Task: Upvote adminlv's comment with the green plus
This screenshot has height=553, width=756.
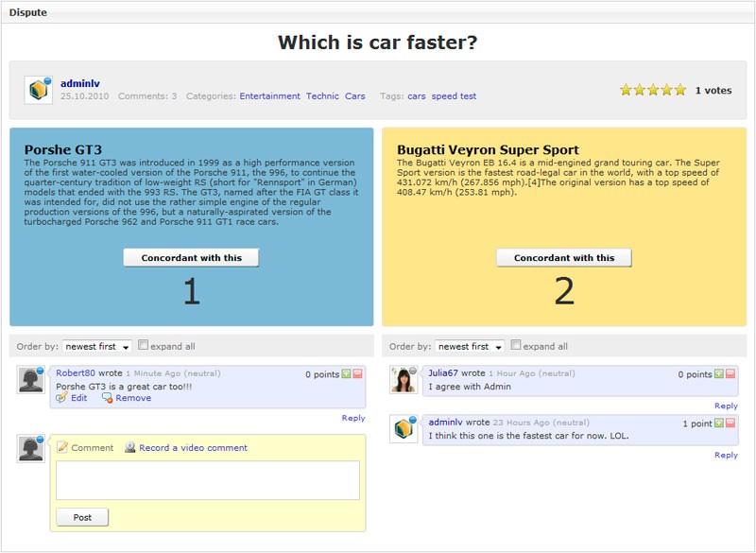Action: 719,423
